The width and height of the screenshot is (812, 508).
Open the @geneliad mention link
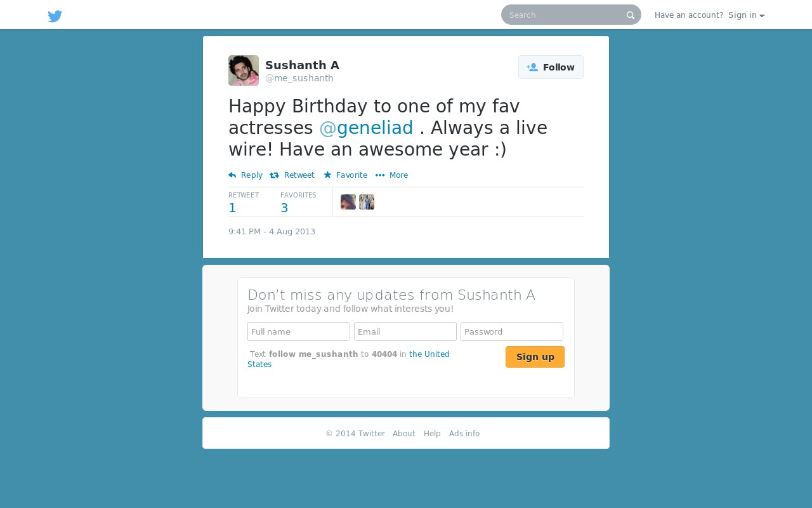pos(366,128)
